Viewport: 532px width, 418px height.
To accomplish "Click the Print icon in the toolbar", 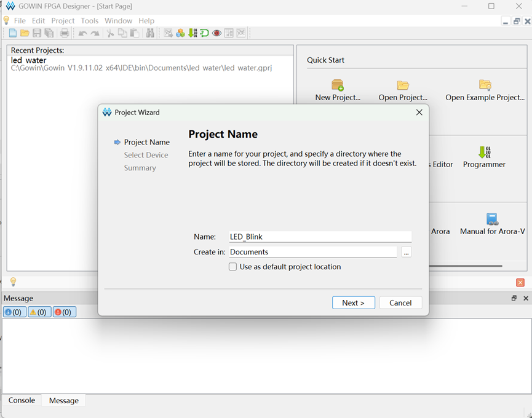I will 65,33.
